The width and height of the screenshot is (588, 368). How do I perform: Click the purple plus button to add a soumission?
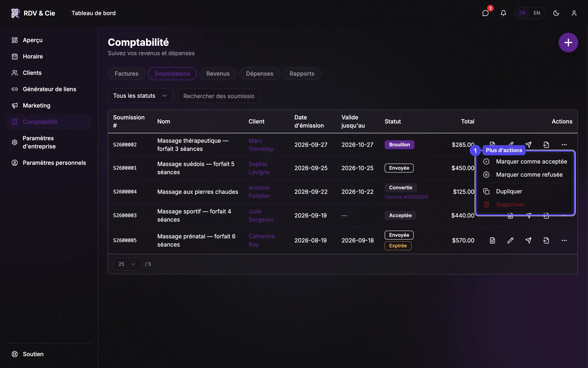(x=568, y=43)
